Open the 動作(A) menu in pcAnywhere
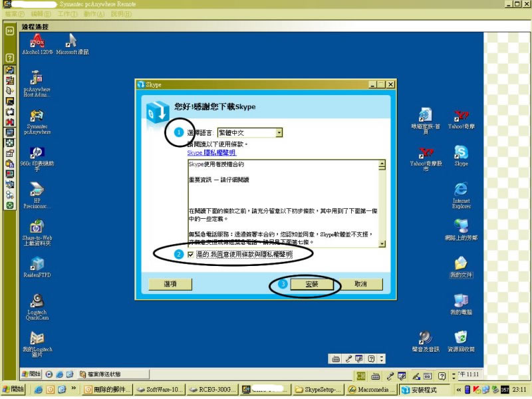Screen dimensions: 532x399 click(94, 14)
